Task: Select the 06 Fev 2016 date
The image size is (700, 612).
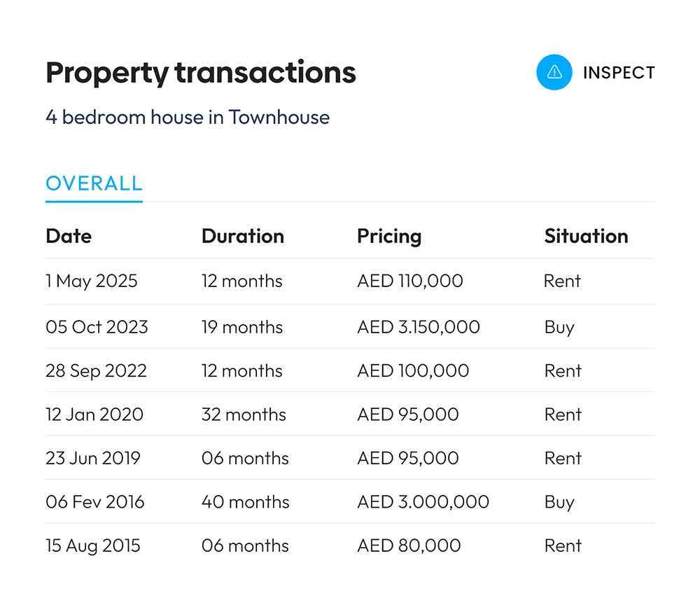Action: (94, 502)
